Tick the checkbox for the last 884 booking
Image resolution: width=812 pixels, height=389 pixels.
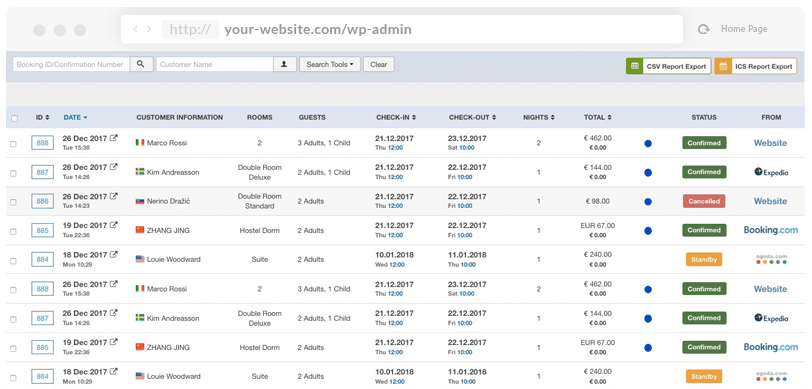point(13,378)
